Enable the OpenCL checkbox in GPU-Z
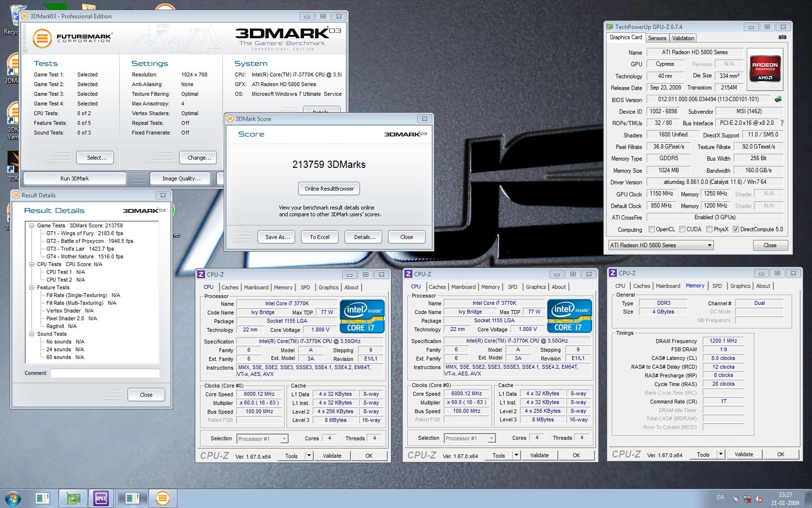This screenshot has width=812, height=508. [x=652, y=229]
